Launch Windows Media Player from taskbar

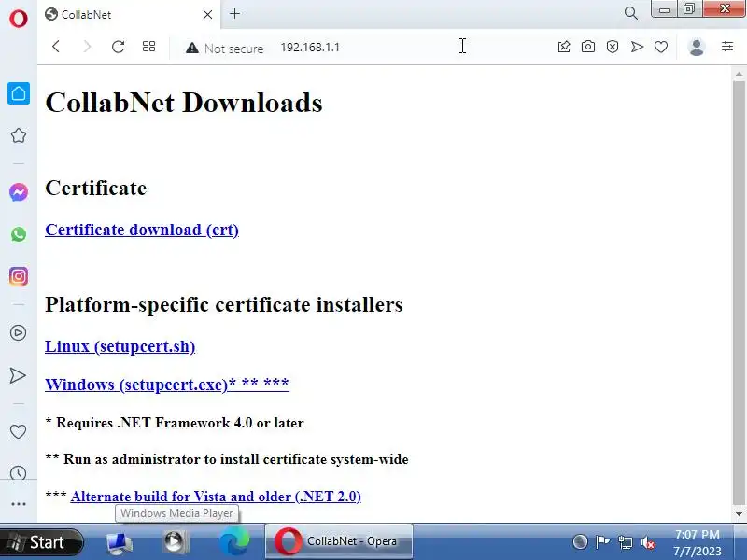pos(175,542)
